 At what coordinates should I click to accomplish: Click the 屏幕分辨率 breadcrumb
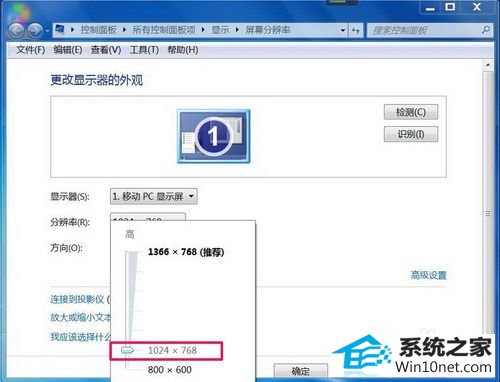click(x=268, y=30)
